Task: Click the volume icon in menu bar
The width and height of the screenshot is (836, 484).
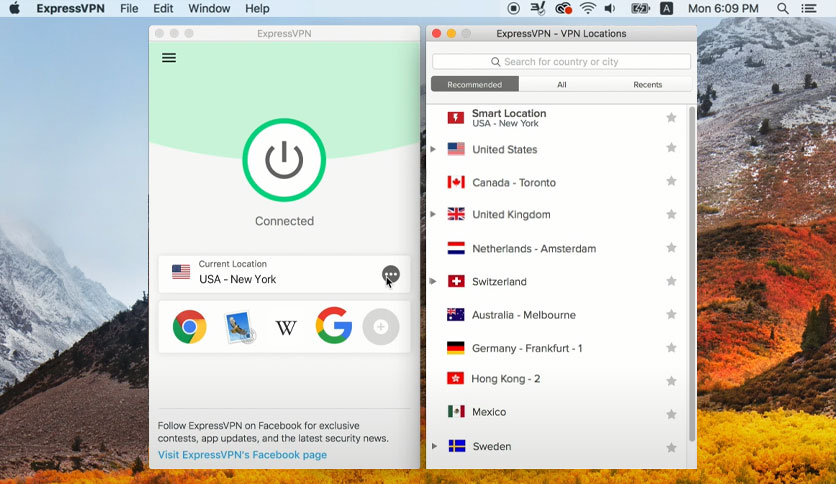Action: click(610, 8)
